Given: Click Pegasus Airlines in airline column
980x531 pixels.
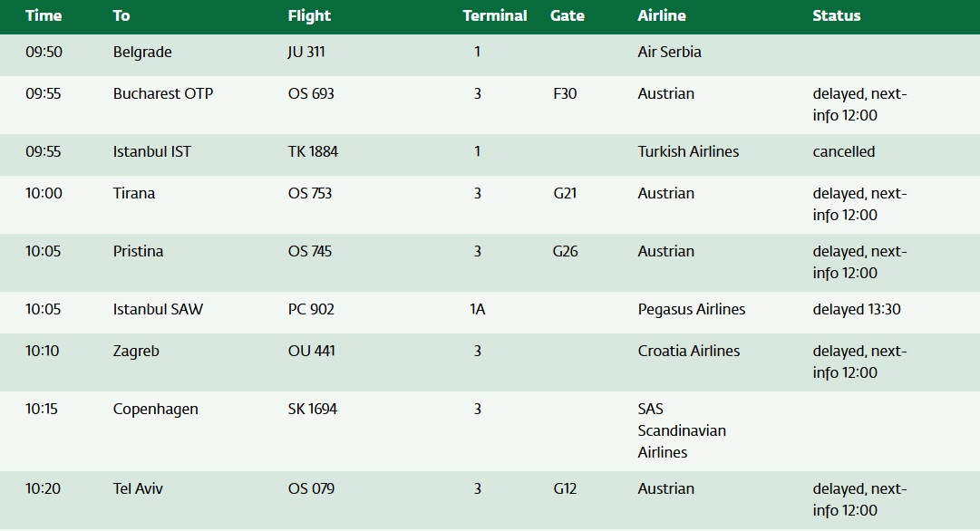Looking at the screenshot, I should coord(691,309).
